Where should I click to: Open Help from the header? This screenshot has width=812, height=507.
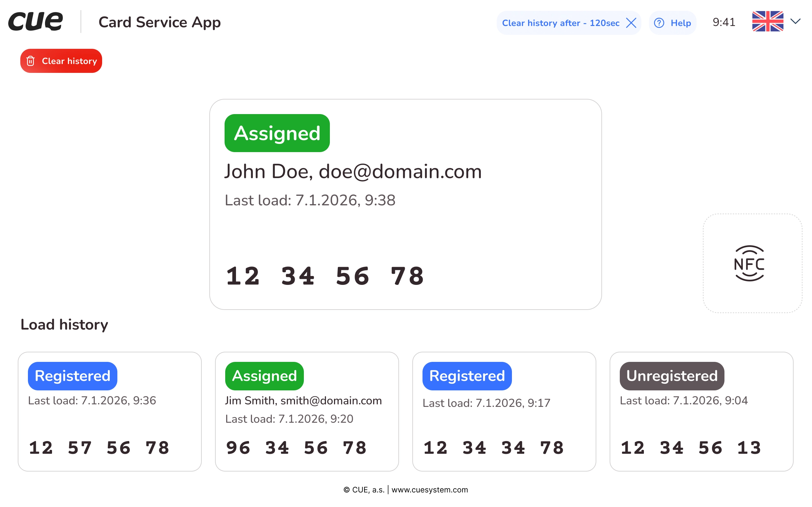(x=680, y=23)
